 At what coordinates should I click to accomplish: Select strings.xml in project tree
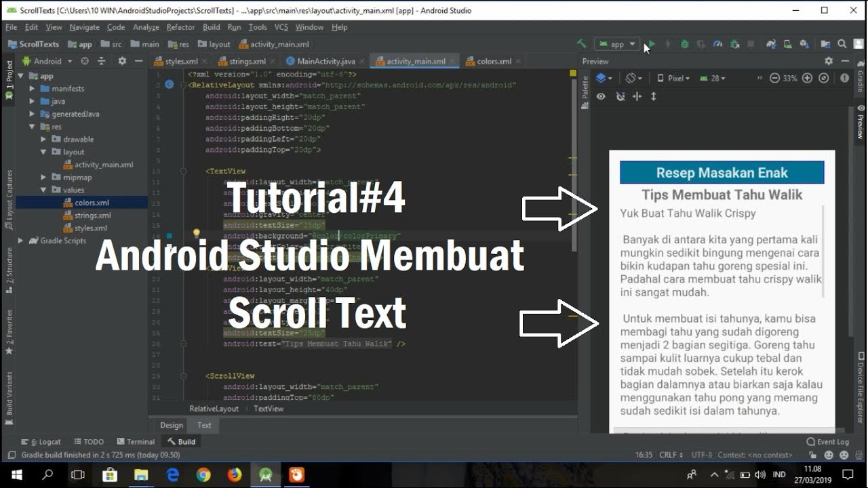[x=87, y=216]
